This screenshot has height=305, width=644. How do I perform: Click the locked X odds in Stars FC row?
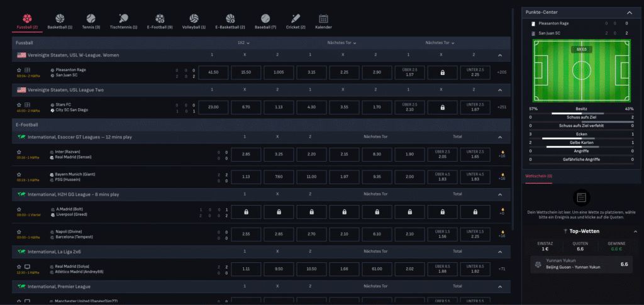click(442, 107)
